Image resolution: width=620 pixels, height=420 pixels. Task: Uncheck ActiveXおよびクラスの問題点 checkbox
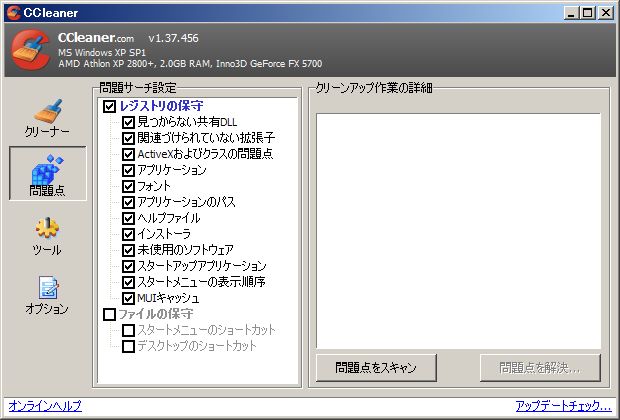pyautogui.click(x=128, y=154)
